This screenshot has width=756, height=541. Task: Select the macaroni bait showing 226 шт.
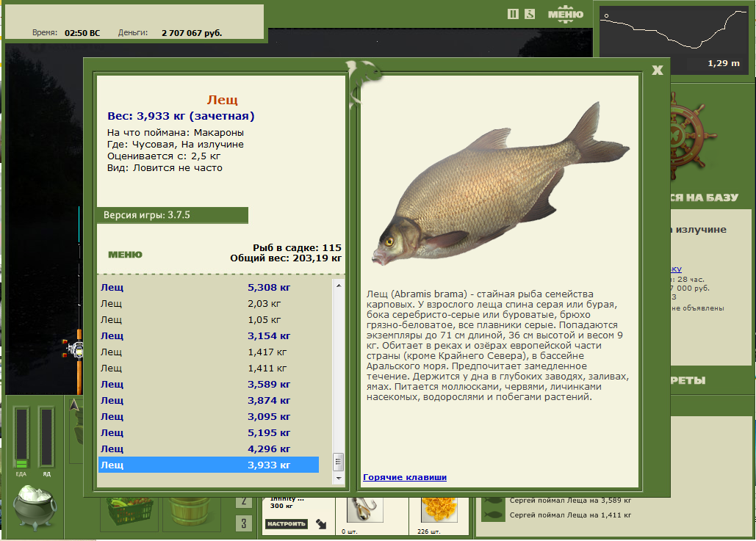(x=439, y=511)
